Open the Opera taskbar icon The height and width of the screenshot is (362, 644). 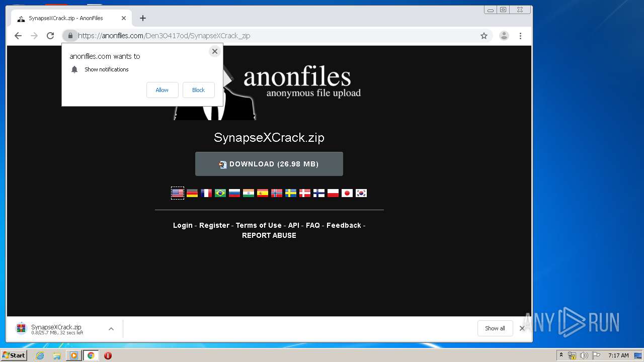(108, 355)
